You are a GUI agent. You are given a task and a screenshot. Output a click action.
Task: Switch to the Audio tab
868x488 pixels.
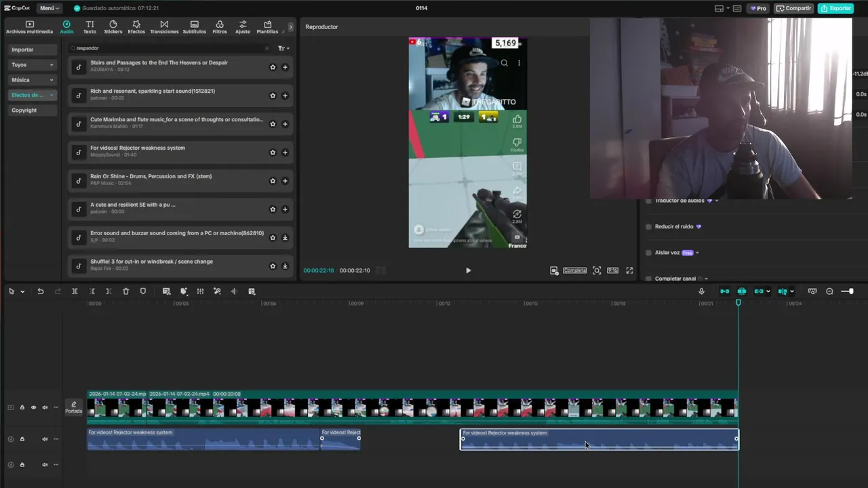tap(66, 27)
